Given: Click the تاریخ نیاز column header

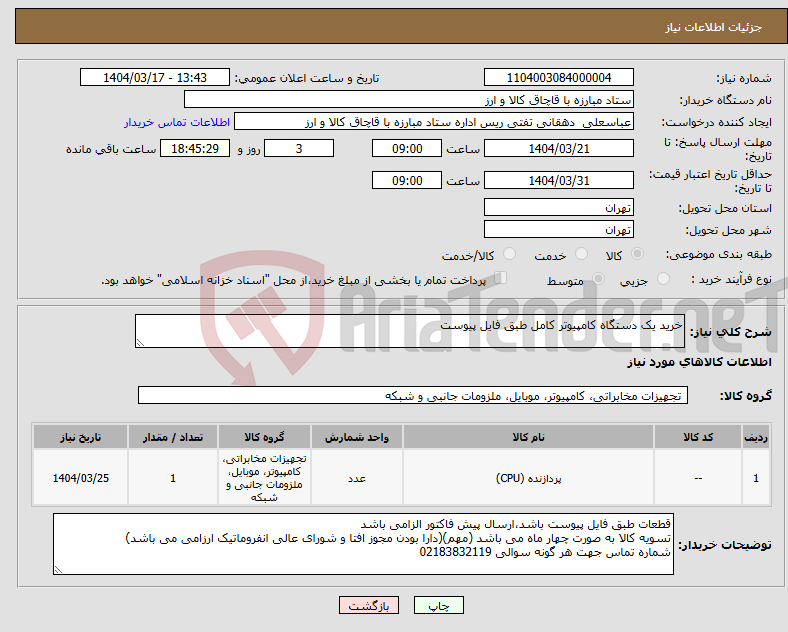Looking at the screenshot, I should pyautogui.click(x=80, y=437).
